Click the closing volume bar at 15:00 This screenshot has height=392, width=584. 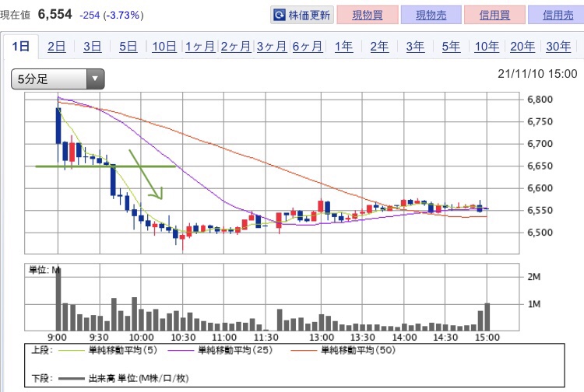tap(487, 317)
